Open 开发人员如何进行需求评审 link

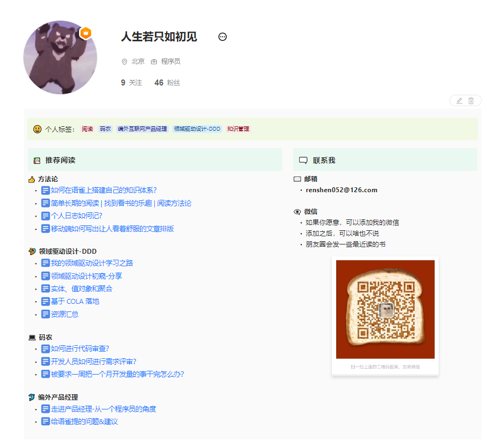[x=94, y=362]
